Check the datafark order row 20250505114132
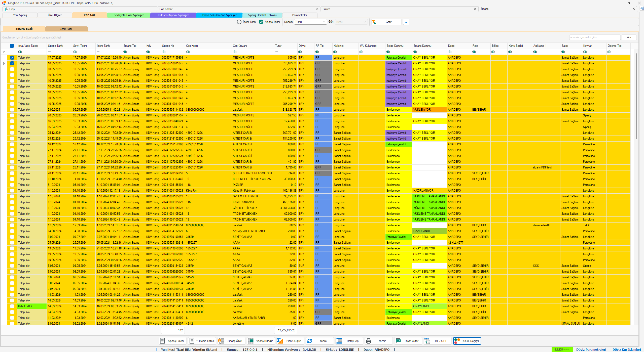The image size is (644, 352). [12, 110]
